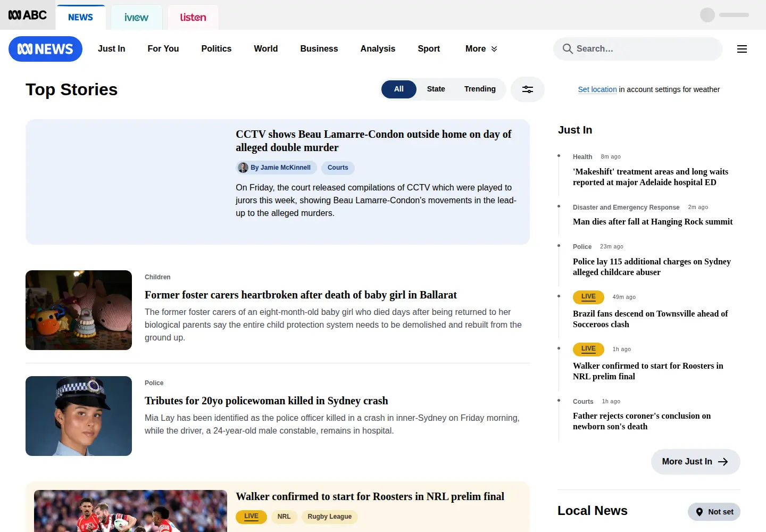Click the LIVE badge on Brazil fans story
The height and width of the screenshot is (532, 766).
tap(588, 297)
